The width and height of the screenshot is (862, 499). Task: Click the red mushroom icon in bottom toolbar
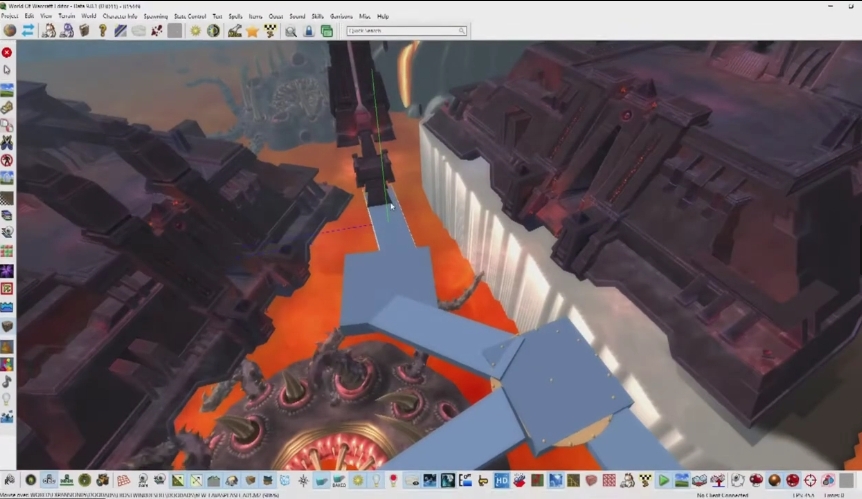(x=756, y=481)
